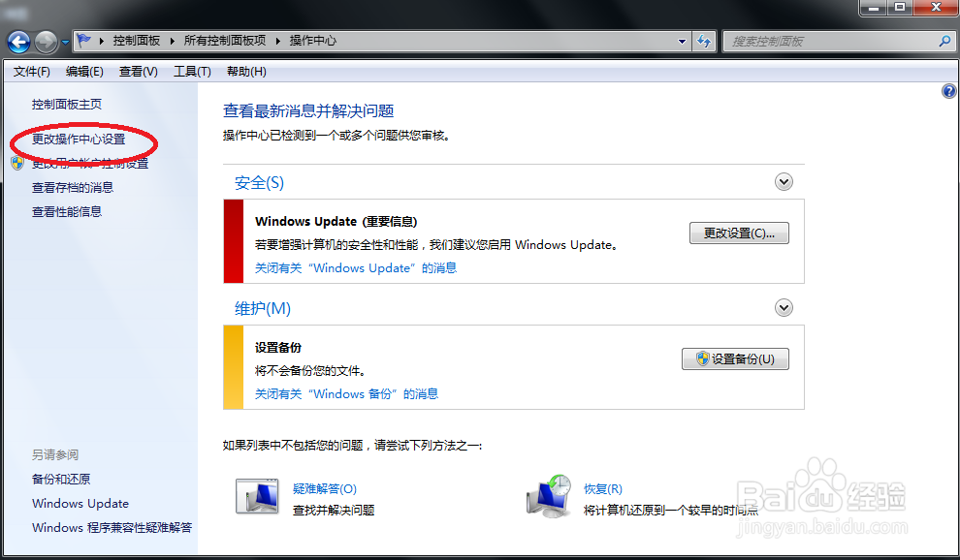Open Windows 程序兼容性疑难解答 link
The image size is (960, 560).
point(112,528)
